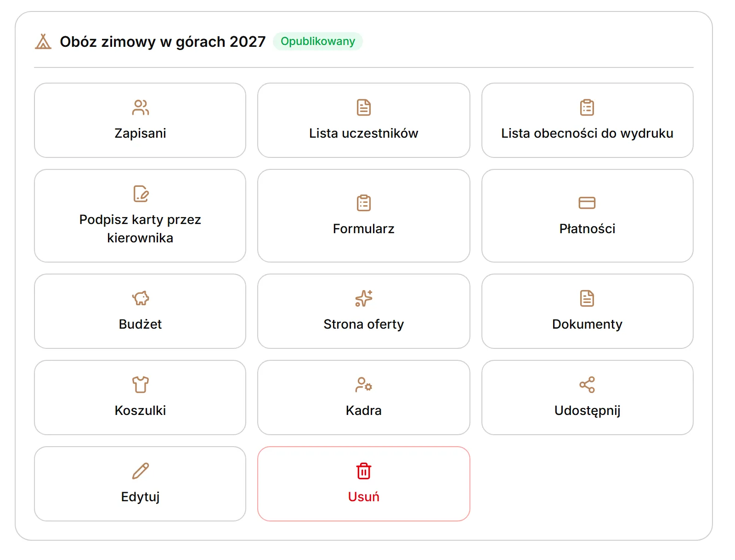Click the signature pen icon above Podpisz karty

click(x=141, y=194)
